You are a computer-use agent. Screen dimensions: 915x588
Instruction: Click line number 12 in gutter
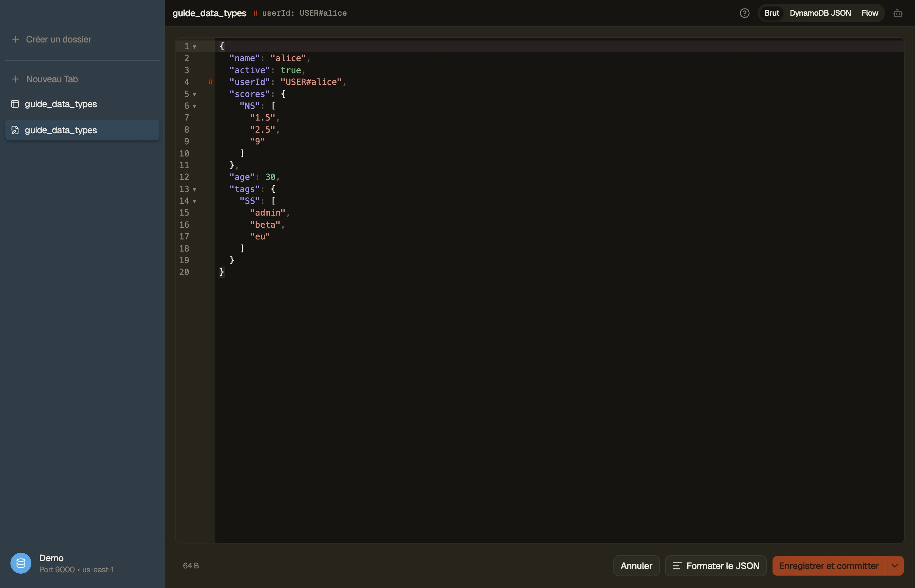coord(184,177)
